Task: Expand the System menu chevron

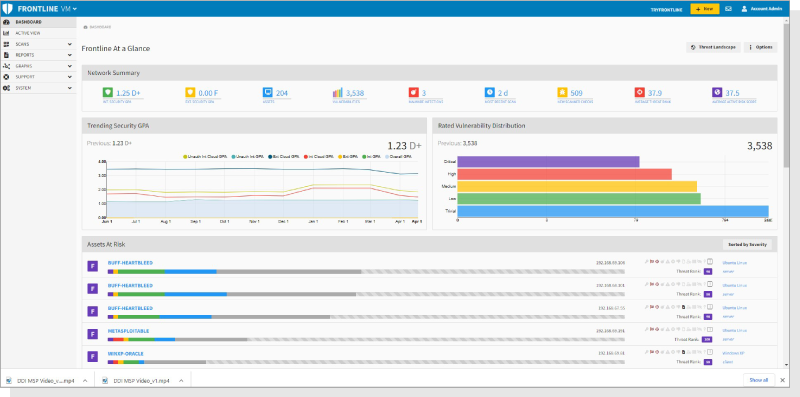Action: tap(70, 88)
